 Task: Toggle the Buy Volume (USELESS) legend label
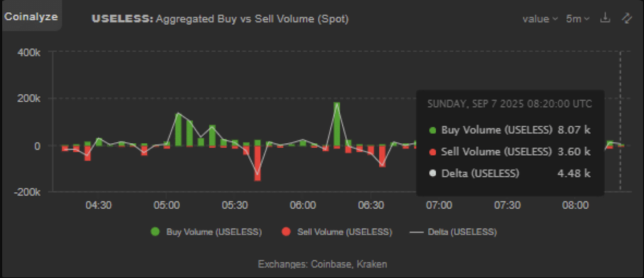click(214, 231)
